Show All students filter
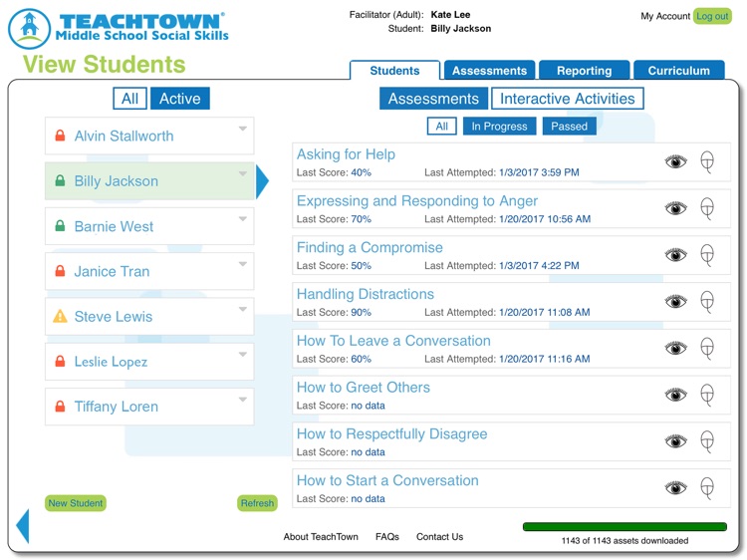The width and height of the screenshot is (747, 560). coord(129,99)
